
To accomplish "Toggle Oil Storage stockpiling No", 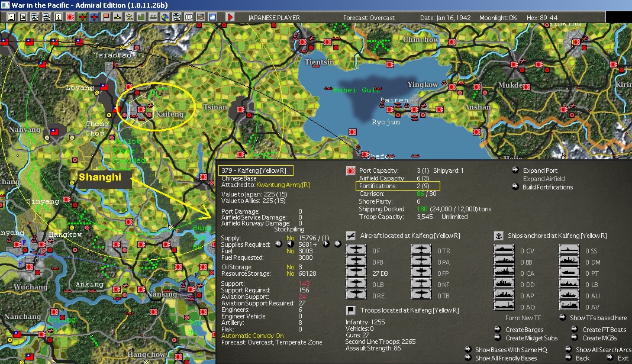I will tap(290, 267).
